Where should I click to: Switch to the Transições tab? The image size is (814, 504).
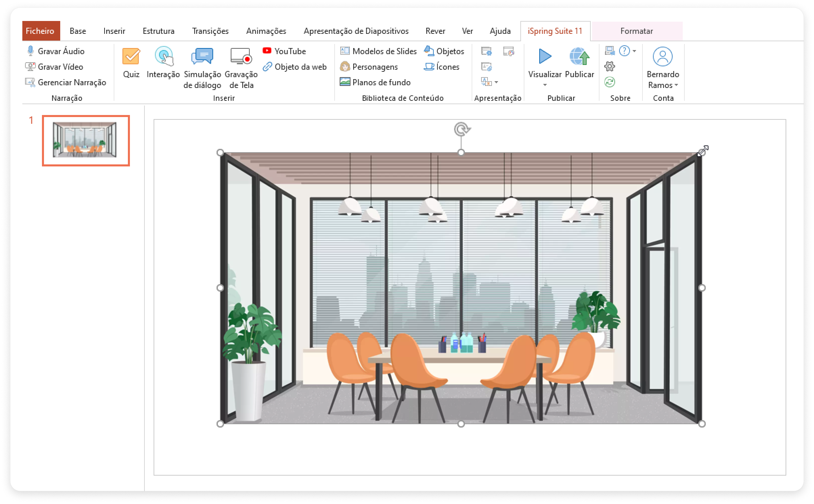pos(210,31)
